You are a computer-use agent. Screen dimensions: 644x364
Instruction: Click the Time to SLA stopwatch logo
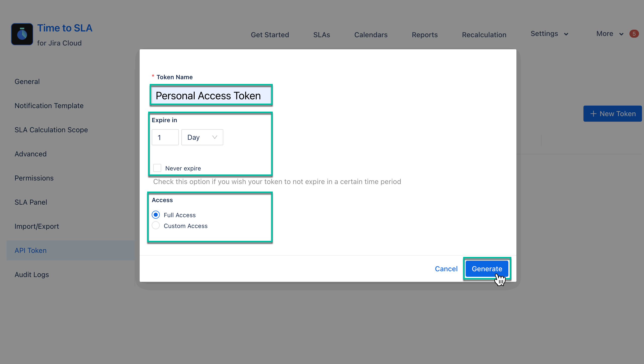(x=22, y=34)
